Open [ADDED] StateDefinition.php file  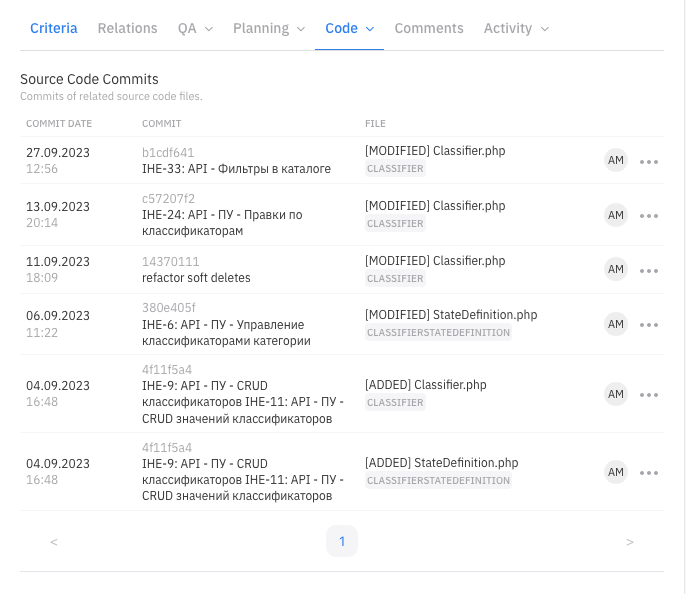point(441,463)
